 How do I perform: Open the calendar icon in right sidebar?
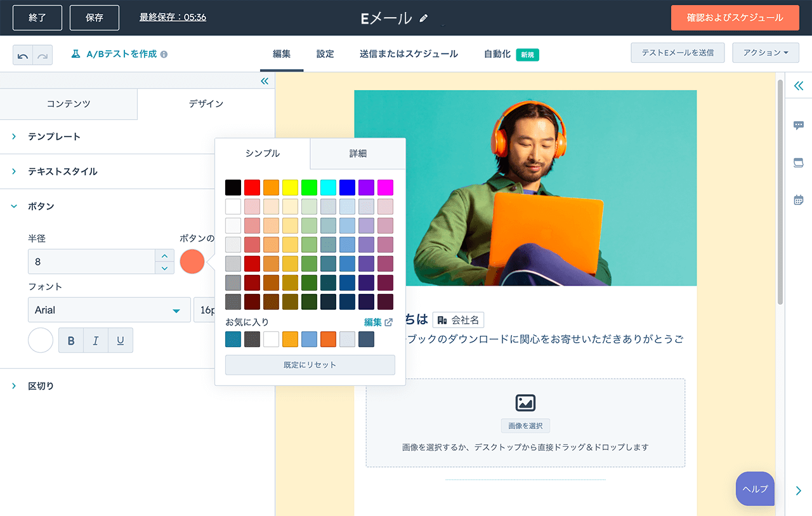[799, 200]
